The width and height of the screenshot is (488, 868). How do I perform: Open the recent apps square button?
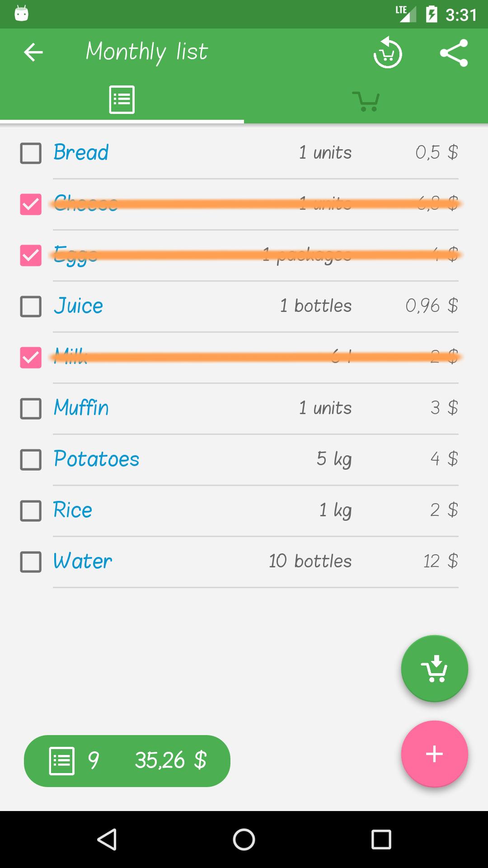click(x=381, y=840)
